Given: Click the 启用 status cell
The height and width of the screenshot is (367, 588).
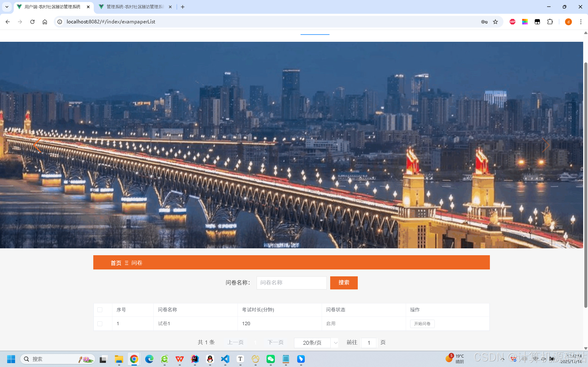Looking at the screenshot, I should (x=364, y=324).
